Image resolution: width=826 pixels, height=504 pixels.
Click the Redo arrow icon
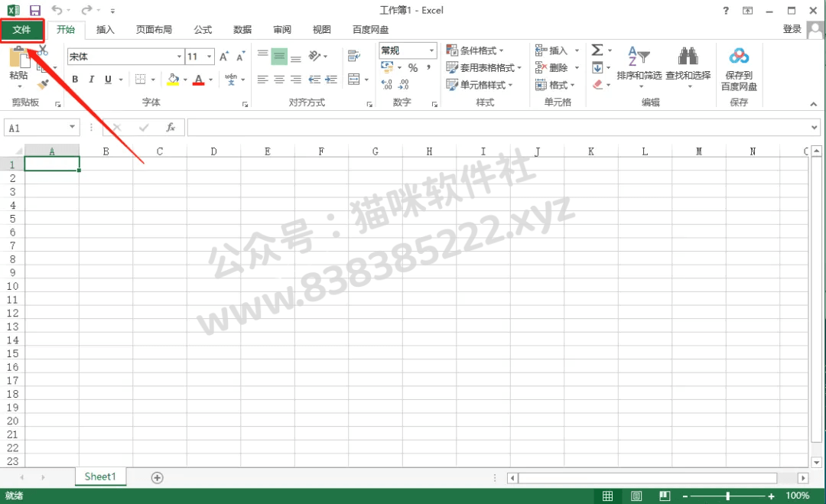coord(87,10)
